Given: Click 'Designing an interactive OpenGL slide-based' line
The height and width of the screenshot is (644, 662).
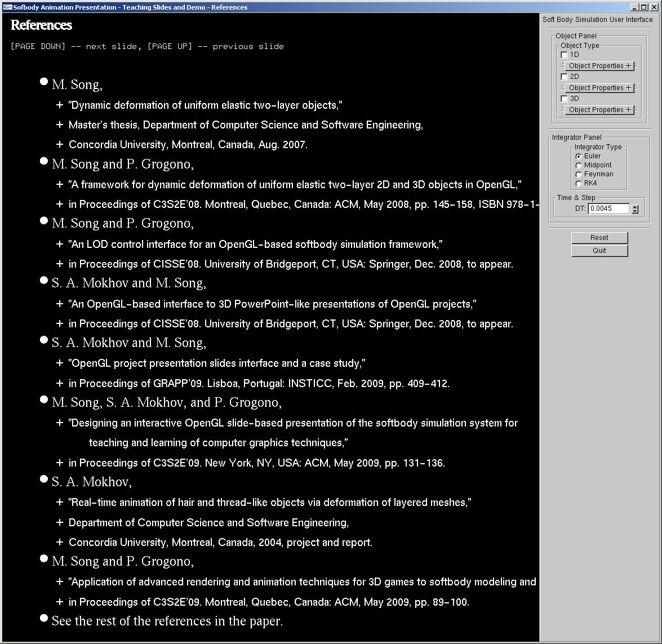Looking at the screenshot, I should tap(293, 423).
